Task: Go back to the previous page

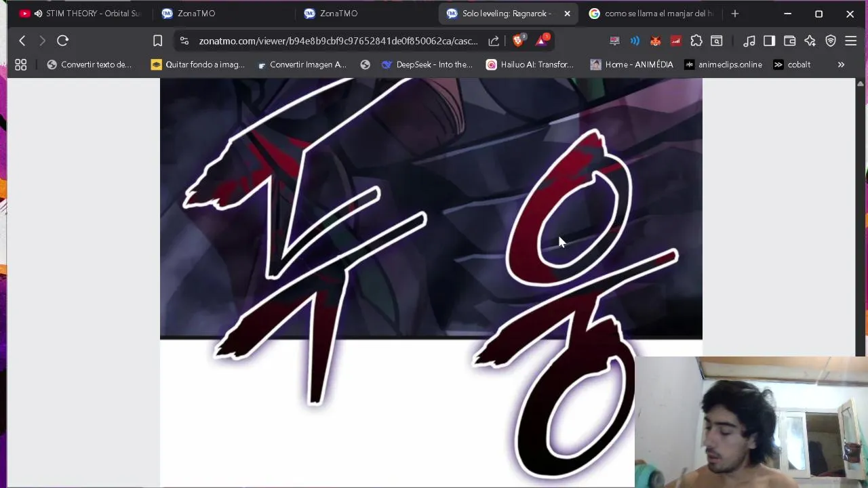Action: [22, 41]
